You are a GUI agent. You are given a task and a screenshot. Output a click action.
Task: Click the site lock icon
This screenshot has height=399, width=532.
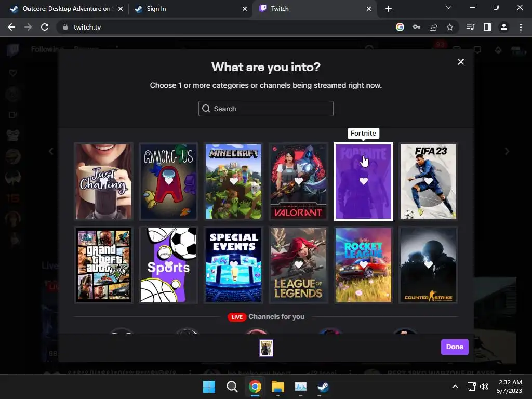point(65,27)
